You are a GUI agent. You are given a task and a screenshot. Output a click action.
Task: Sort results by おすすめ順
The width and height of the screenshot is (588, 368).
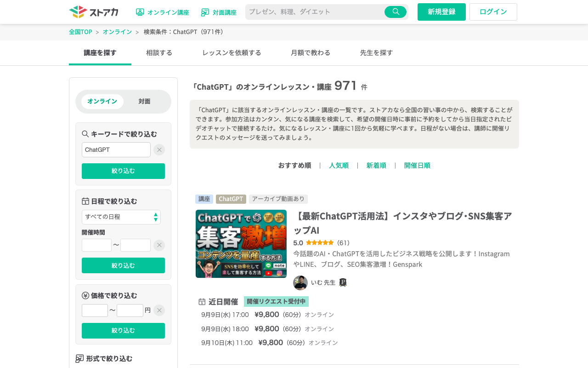(294, 166)
